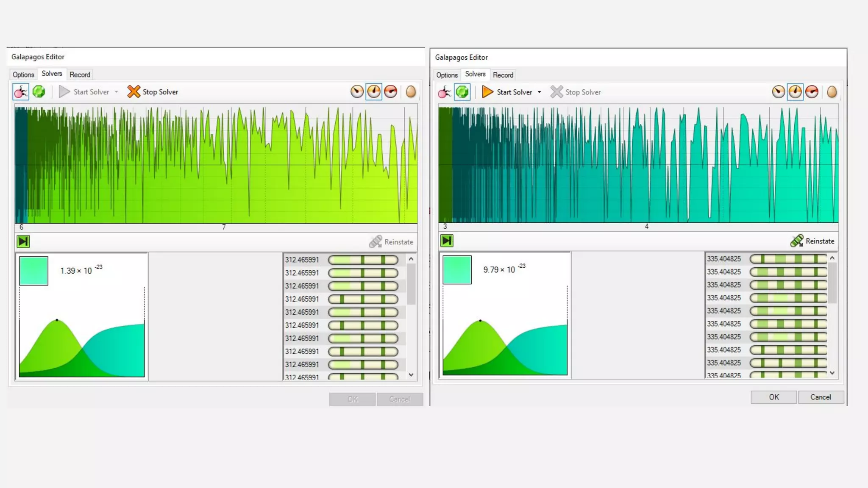Screen dimensions: 868x488
Task: Click Reinstate icon in right editor
Action: click(797, 241)
